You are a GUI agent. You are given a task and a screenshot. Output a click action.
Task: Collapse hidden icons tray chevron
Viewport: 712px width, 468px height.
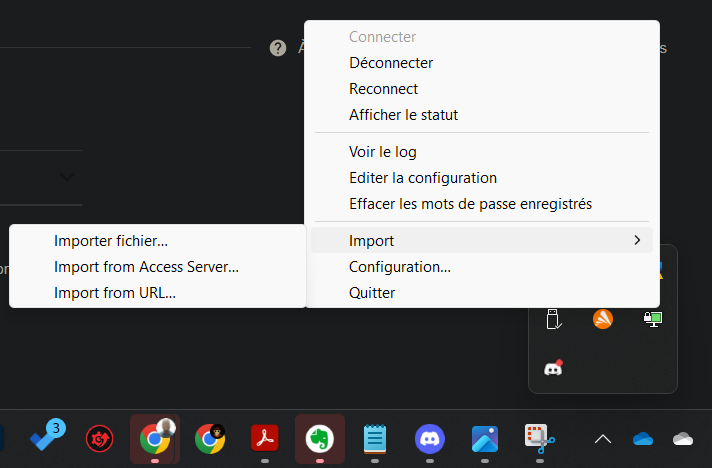click(x=603, y=439)
